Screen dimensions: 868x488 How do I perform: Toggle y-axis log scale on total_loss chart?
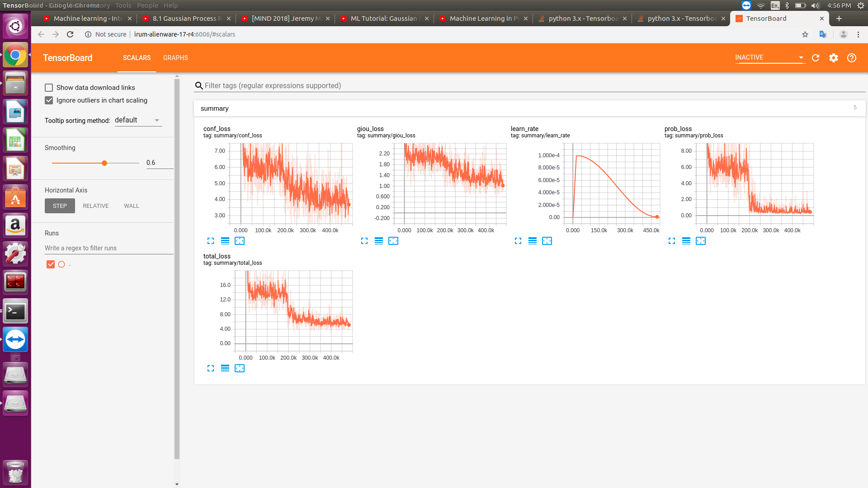(225, 368)
